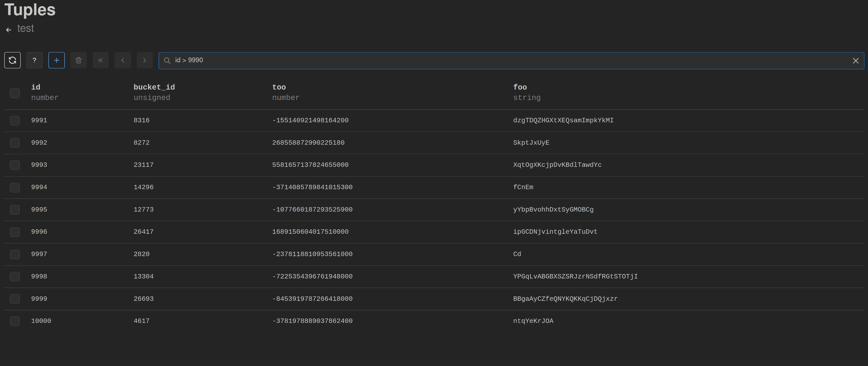Select foo value YPGqLvABGBXSZSRJzrNSdfRGtSTOTjI

[575, 276]
